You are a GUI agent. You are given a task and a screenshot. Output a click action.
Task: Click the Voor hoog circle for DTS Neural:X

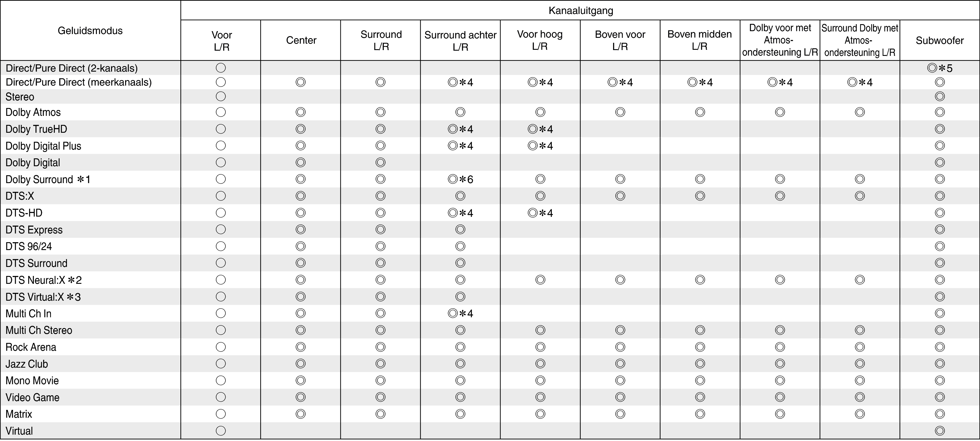(540, 280)
